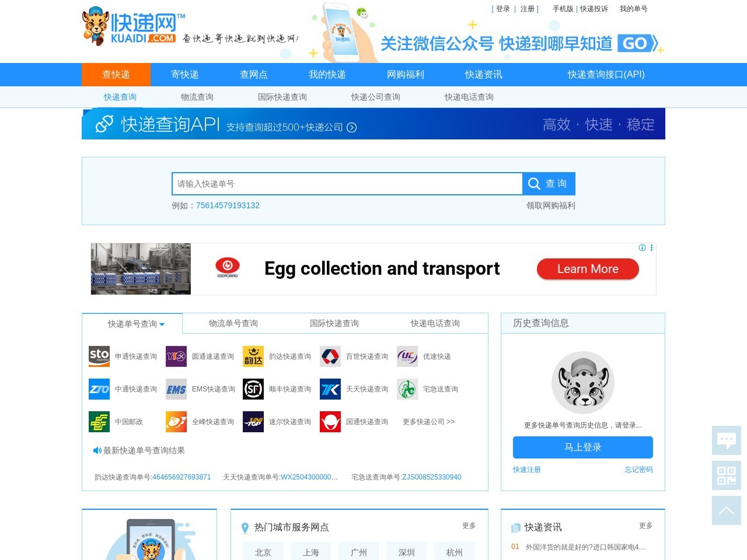Click tracking number ZJS008525330940
Viewport: 747px width, 560px height.
[x=432, y=477]
